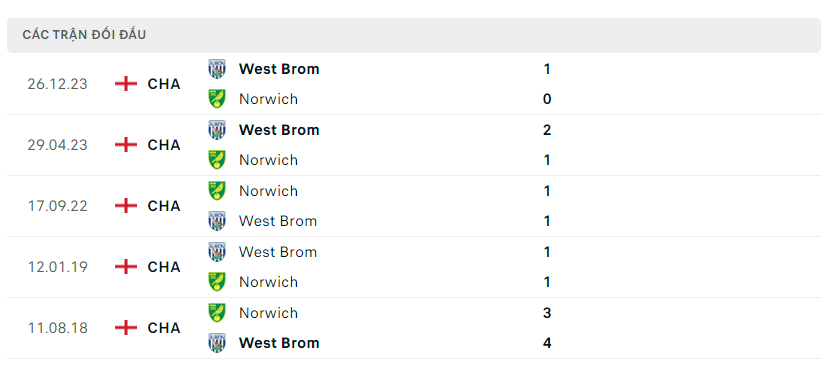Click West Brom crest in 12.01.19 match
Screen dimensions: 822x374
point(217,252)
